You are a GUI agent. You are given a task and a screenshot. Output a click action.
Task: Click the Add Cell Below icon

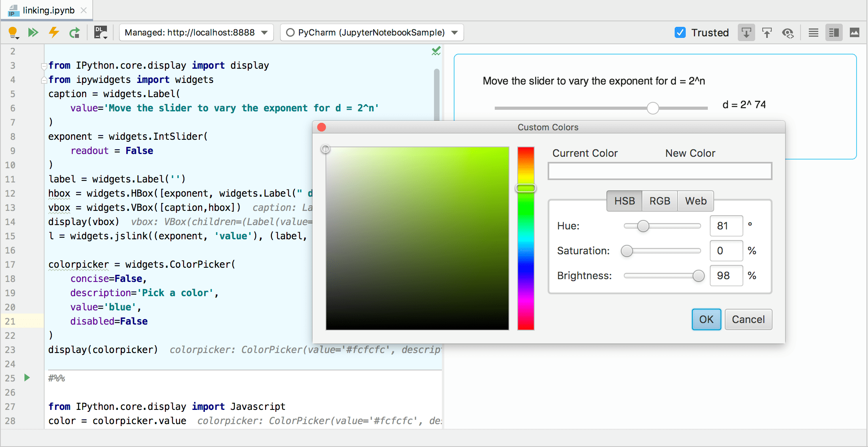coord(746,32)
